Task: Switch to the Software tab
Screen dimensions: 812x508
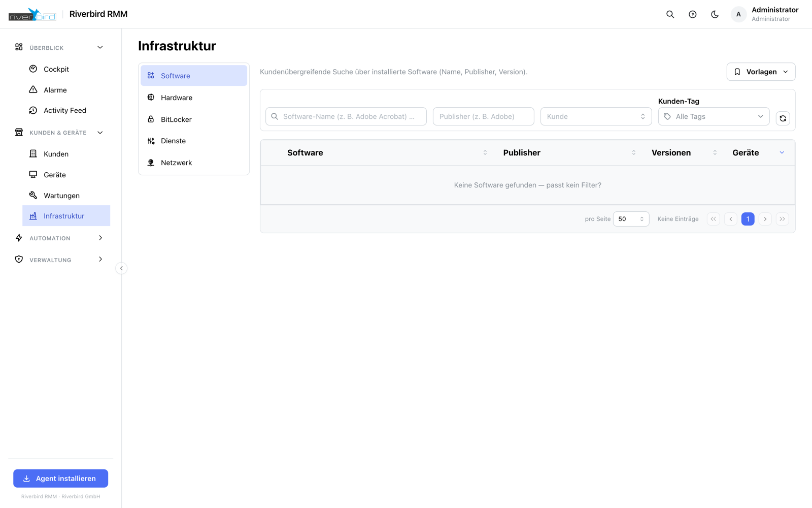Action: click(194, 76)
